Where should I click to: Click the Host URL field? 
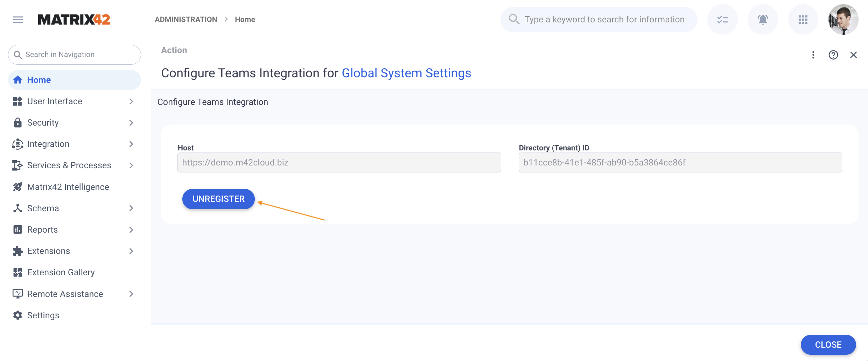pos(339,162)
